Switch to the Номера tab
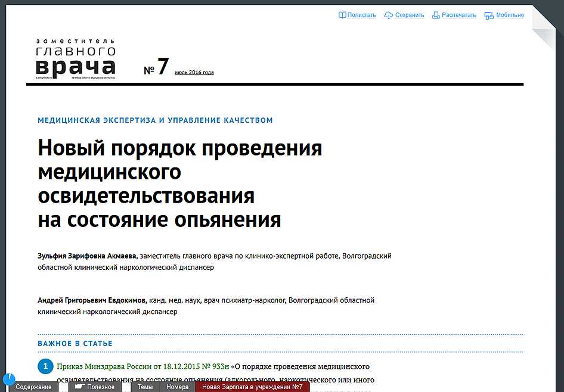Viewport: 564px width, 392px height. (x=178, y=387)
